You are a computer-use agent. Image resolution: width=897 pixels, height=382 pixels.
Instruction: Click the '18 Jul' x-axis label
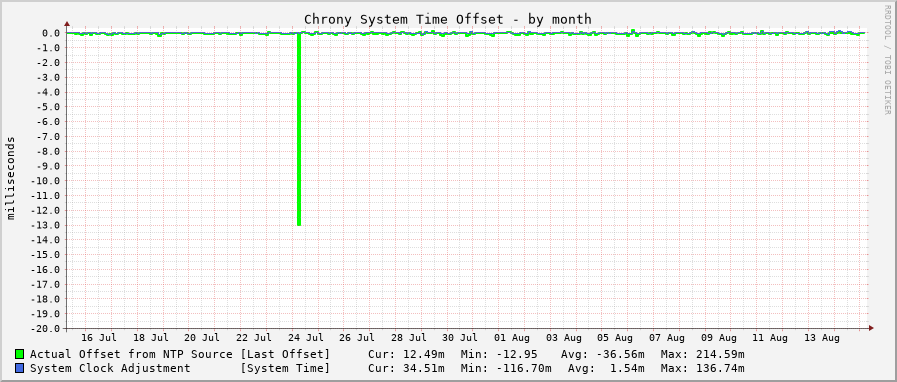151,338
